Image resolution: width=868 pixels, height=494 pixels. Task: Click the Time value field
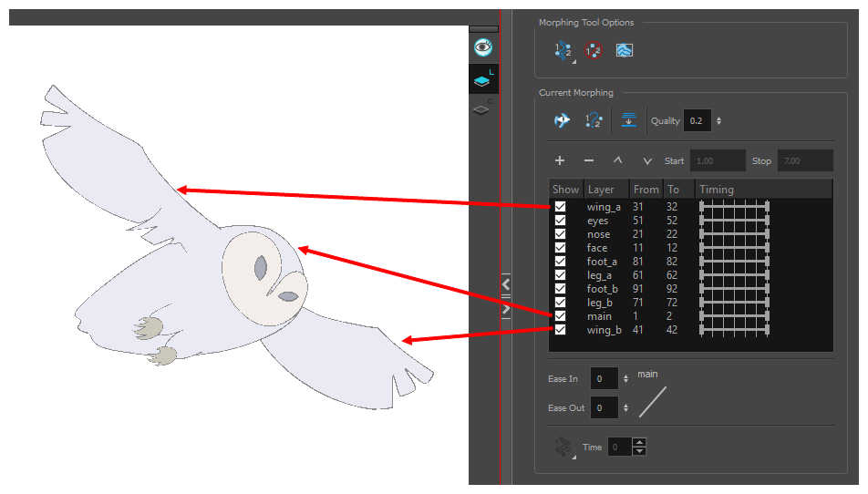click(x=620, y=447)
